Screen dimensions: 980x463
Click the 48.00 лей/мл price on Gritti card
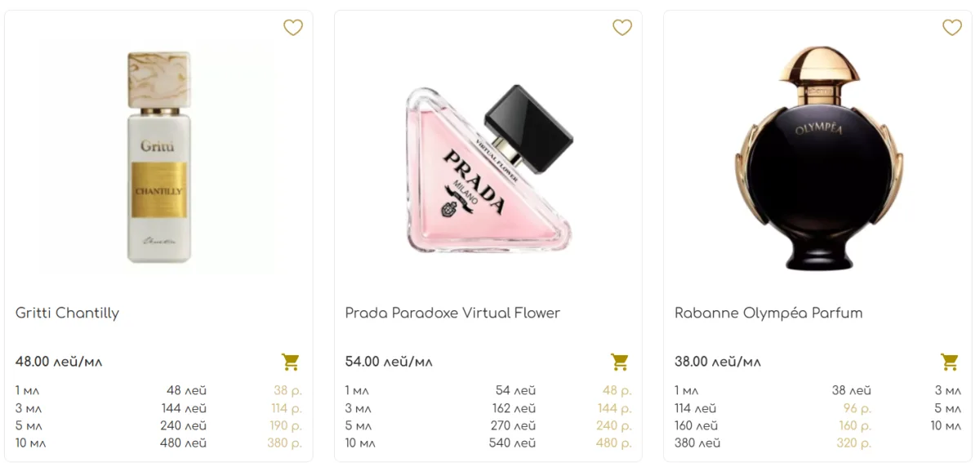(59, 362)
